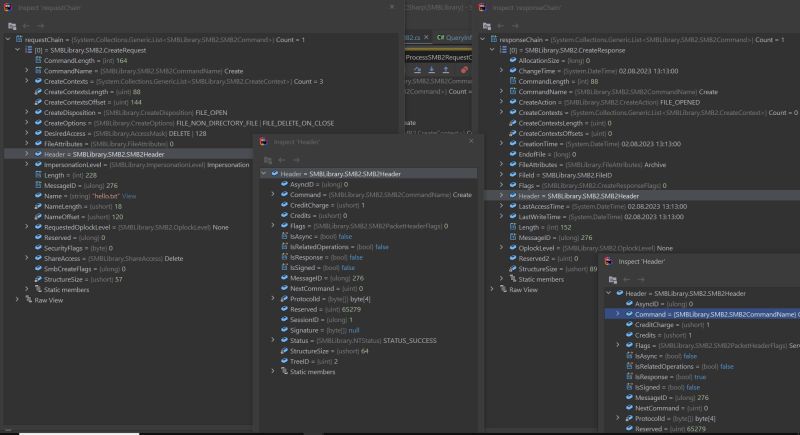Expand ProtocolId byte[4] in the middle Header window
Screen dimensions: 800x435
(x=273, y=299)
